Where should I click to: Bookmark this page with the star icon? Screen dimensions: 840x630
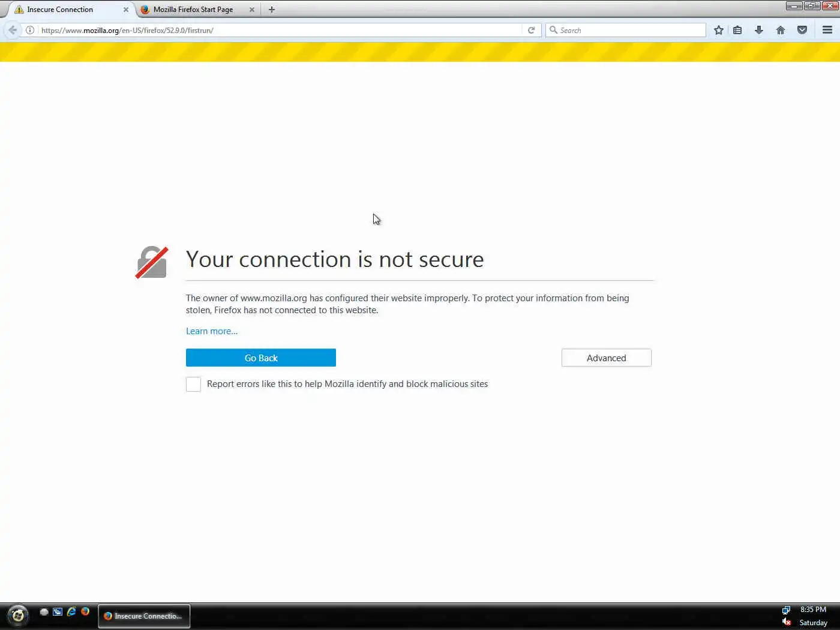719,30
